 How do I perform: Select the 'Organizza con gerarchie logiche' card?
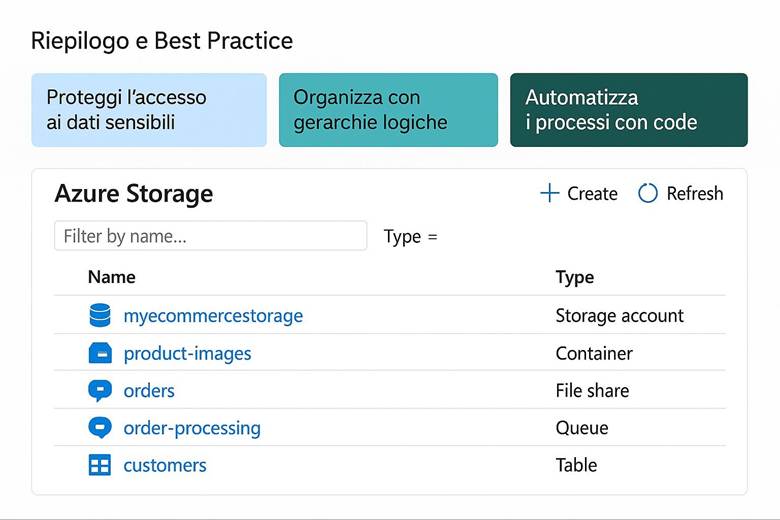[x=388, y=110]
